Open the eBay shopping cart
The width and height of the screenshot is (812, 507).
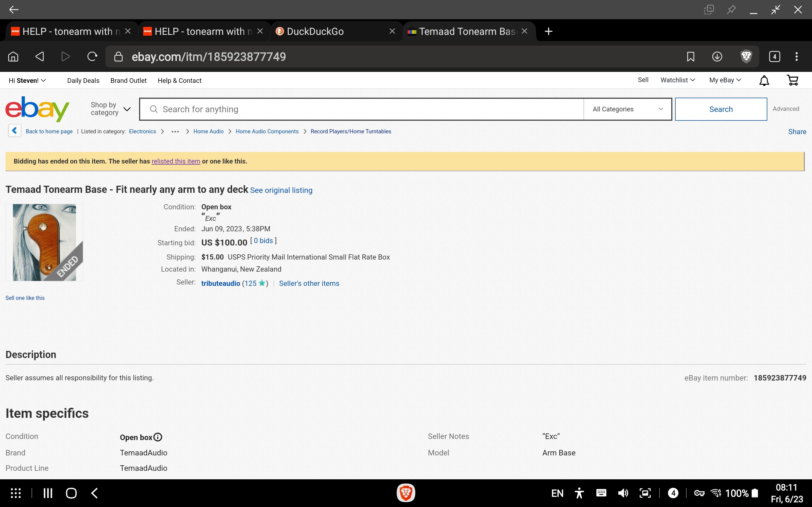coord(793,80)
